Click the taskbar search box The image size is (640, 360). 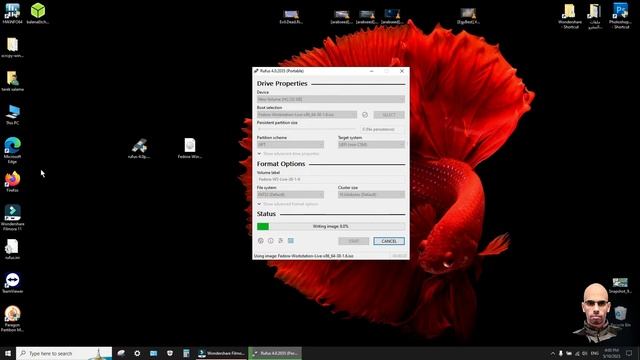[64, 353]
